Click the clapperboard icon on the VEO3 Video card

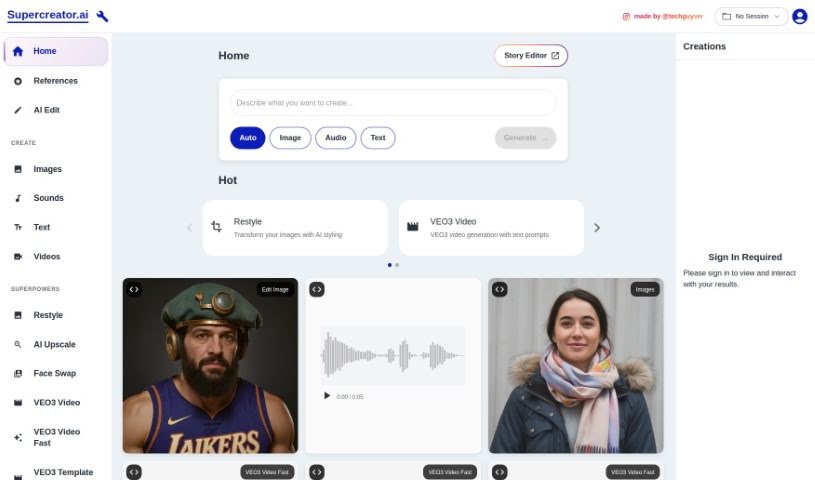(413, 226)
